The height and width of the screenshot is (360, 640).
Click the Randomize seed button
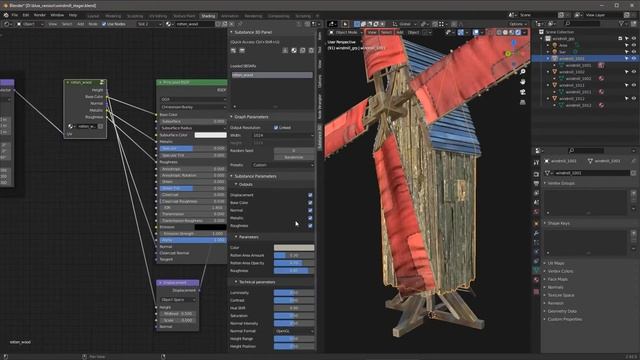(x=293, y=157)
